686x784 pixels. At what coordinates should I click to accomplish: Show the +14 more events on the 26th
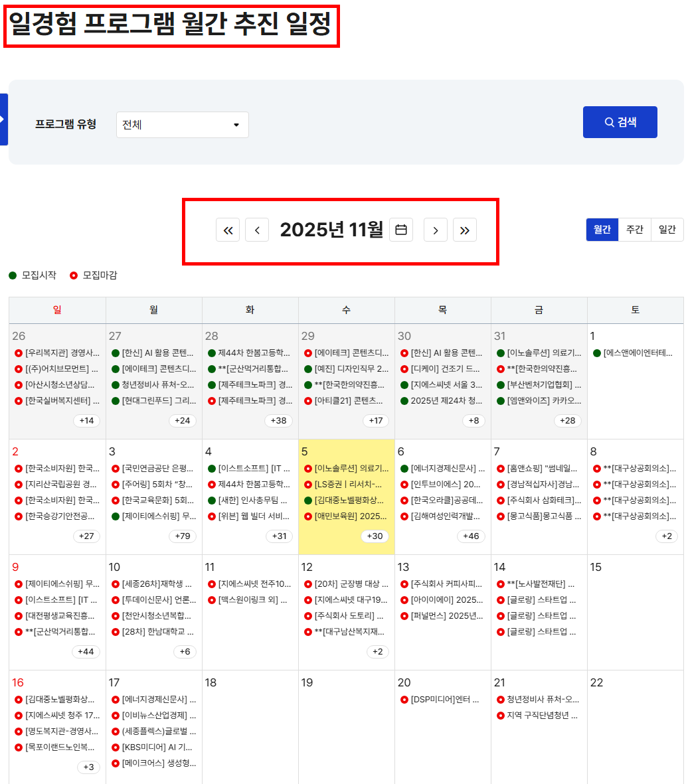click(86, 420)
